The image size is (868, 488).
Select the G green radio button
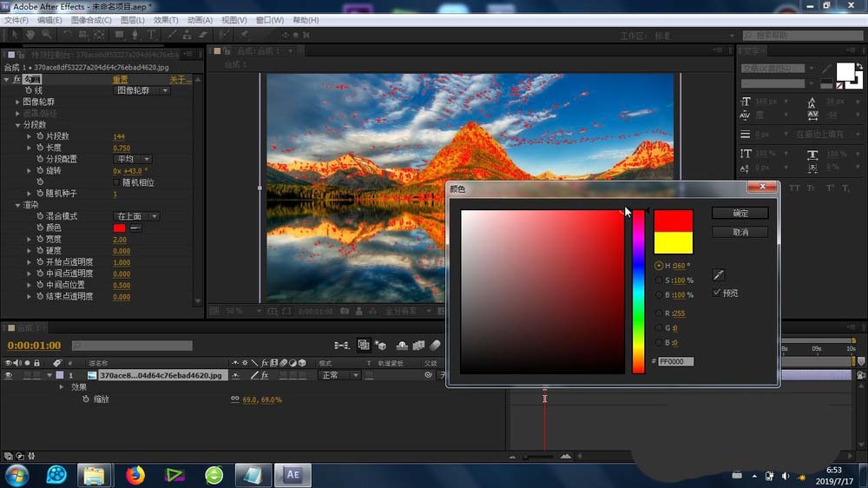coord(658,328)
